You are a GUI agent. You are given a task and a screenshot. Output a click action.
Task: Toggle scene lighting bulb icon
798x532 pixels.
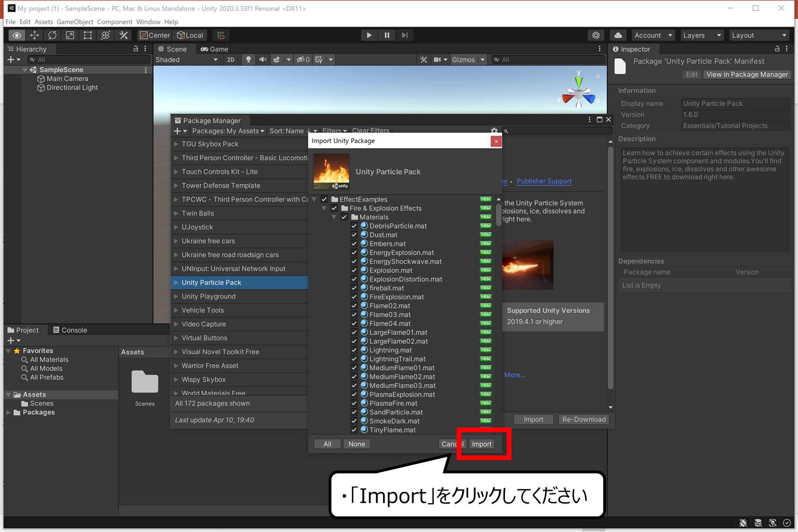[248, 60]
